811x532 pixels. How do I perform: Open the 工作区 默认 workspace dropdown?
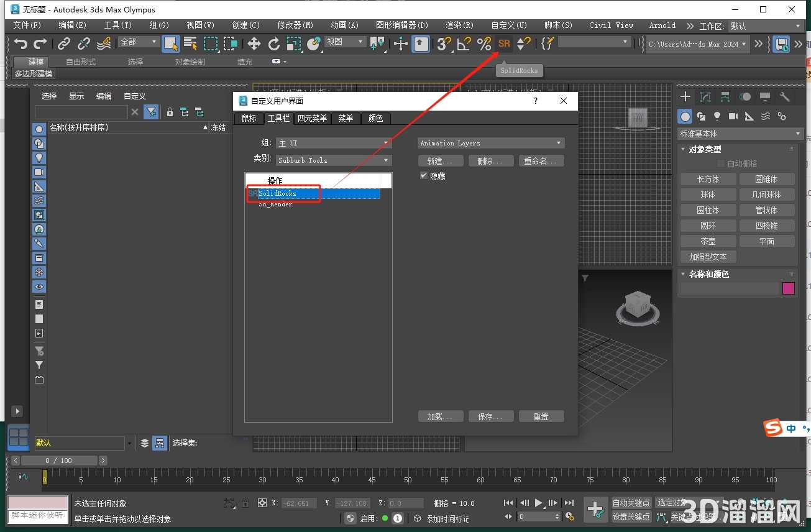pyautogui.click(x=765, y=26)
